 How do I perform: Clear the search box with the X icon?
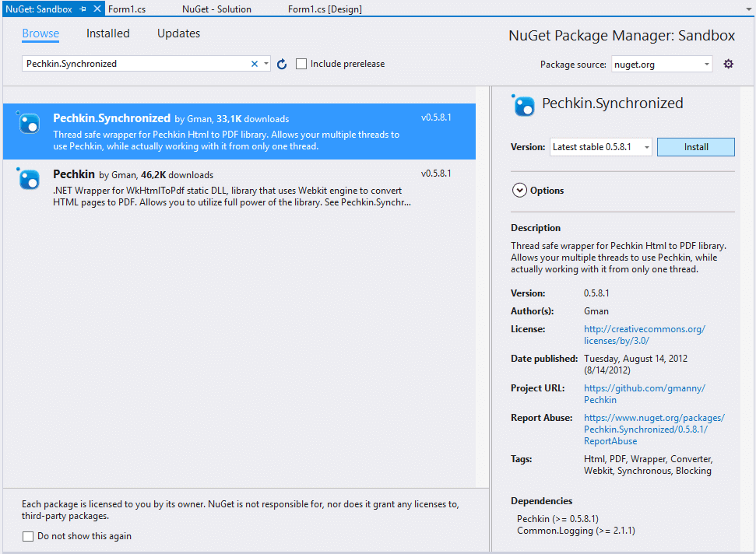coord(254,64)
